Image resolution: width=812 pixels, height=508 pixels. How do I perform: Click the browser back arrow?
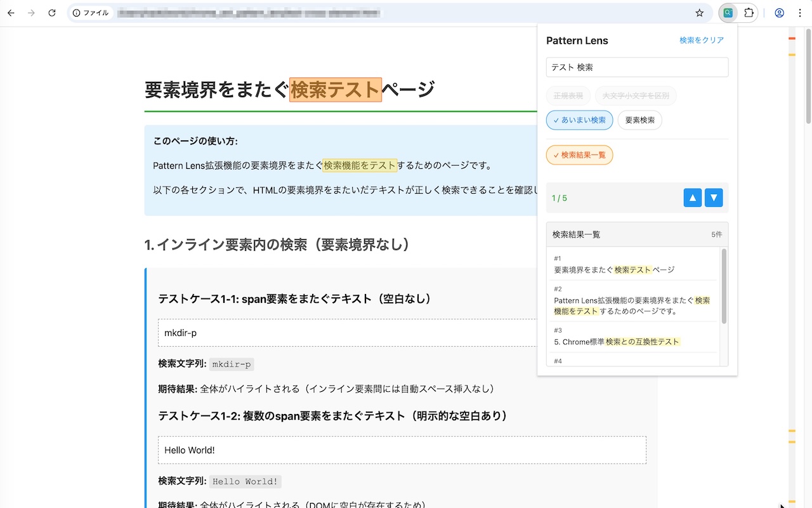[11, 13]
